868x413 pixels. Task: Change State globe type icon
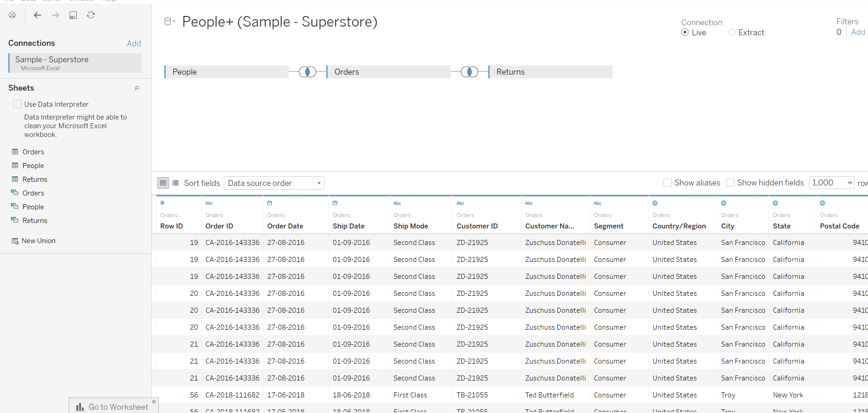(776, 203)
